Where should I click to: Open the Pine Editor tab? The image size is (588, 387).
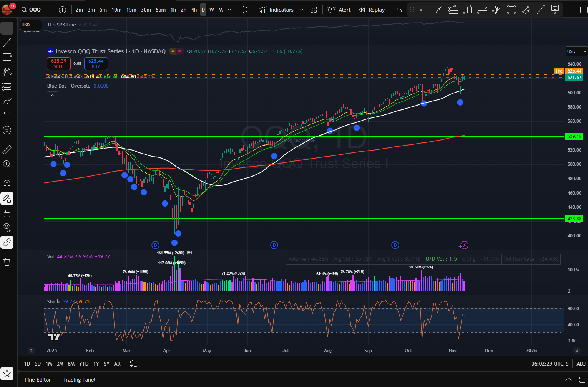click(x=38, y=380)
